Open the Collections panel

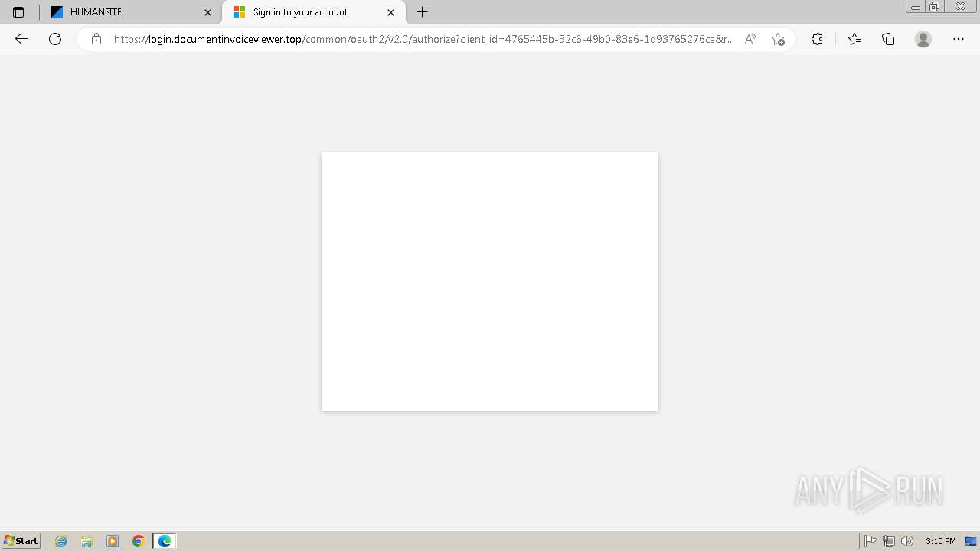[888, 39]
